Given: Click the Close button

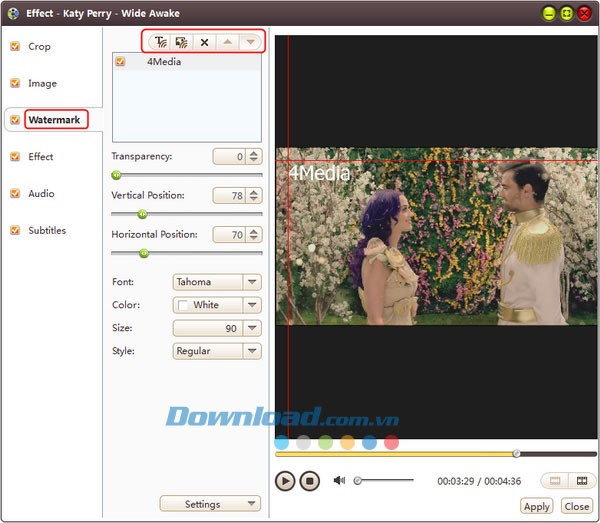Looking at the screenshot, I should pos(577,506).
